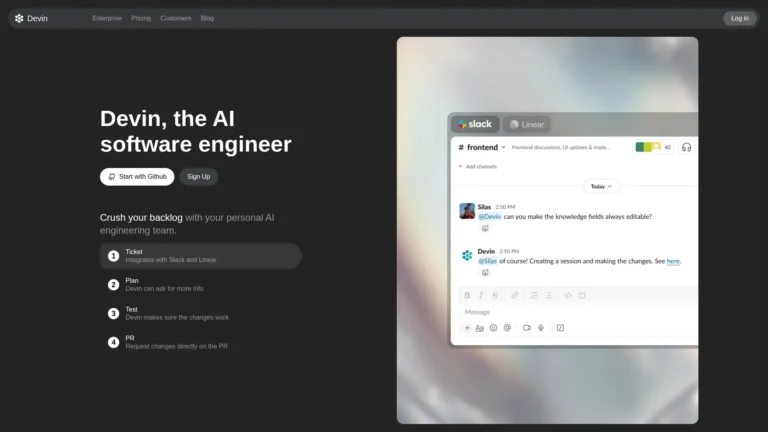Click the Start with Github button
This screenshot has width=768, height=432.
coord(137,177)
